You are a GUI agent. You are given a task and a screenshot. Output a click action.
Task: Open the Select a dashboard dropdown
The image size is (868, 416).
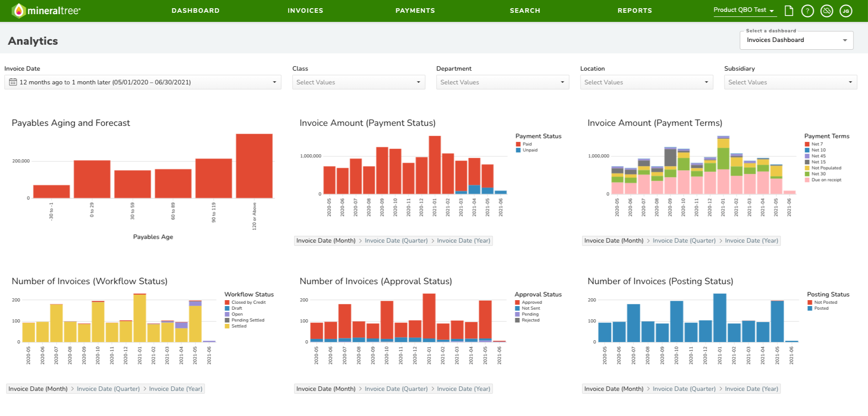coord(796,40)
